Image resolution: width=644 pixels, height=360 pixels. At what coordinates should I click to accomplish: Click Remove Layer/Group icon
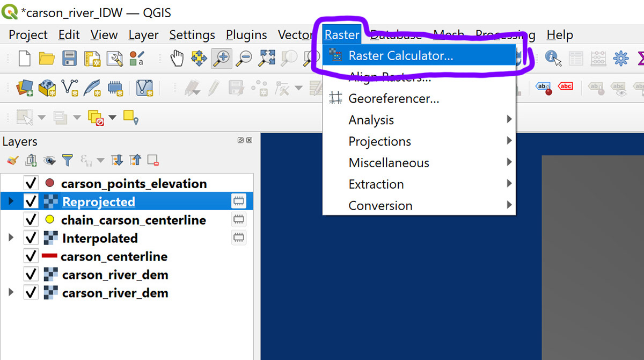pos(153,160)
